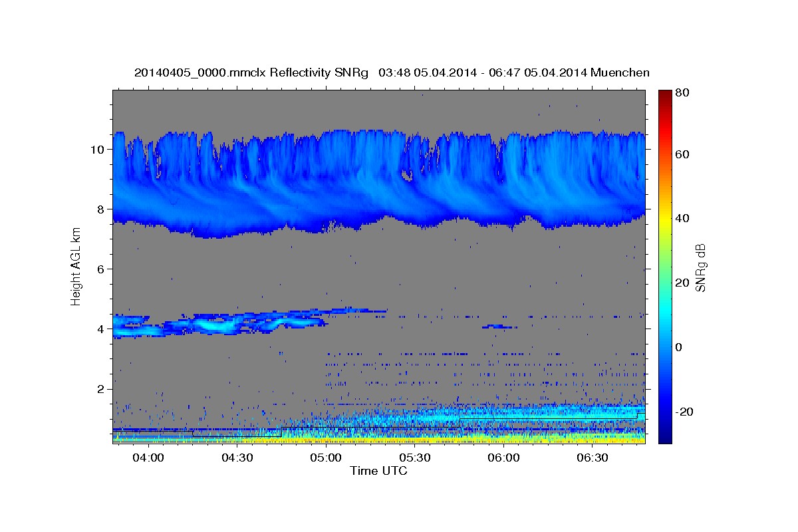Click the colorbar value 80
Image resolution: width=798 pixels, height=532 pixels.
point(682,93)
